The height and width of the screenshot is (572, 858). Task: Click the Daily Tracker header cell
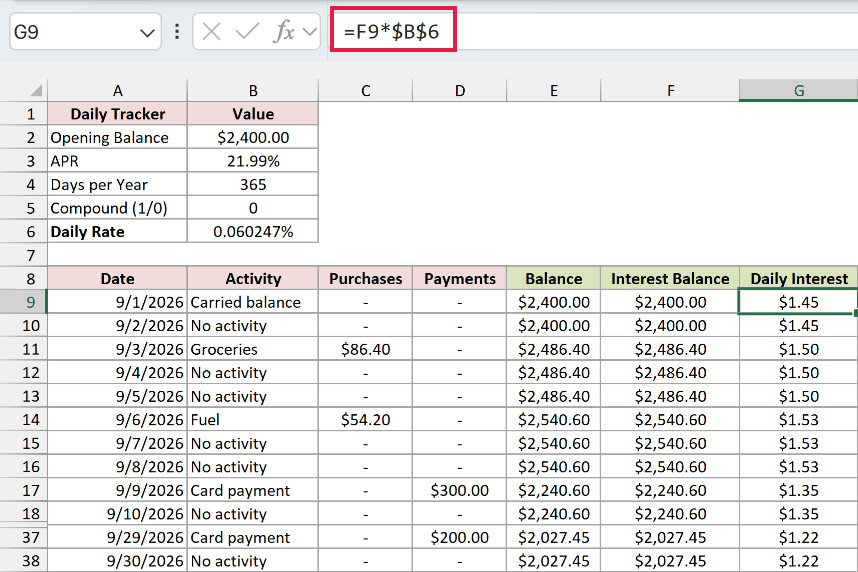117,114
